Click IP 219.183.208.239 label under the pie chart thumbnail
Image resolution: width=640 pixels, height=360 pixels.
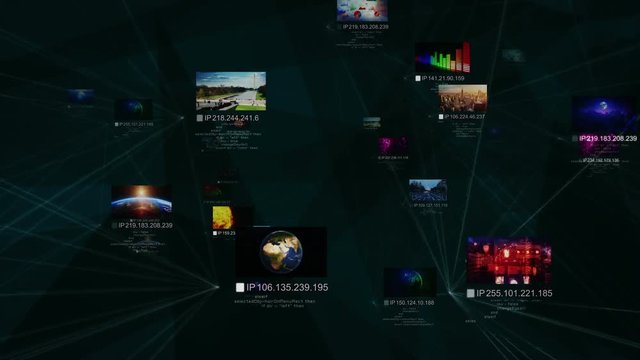tap(366, 27)
